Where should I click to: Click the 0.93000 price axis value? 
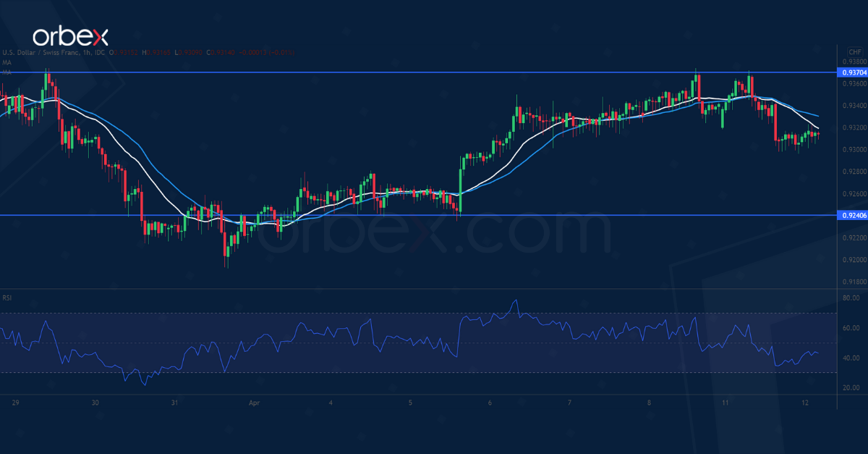[x=853, y=149]
